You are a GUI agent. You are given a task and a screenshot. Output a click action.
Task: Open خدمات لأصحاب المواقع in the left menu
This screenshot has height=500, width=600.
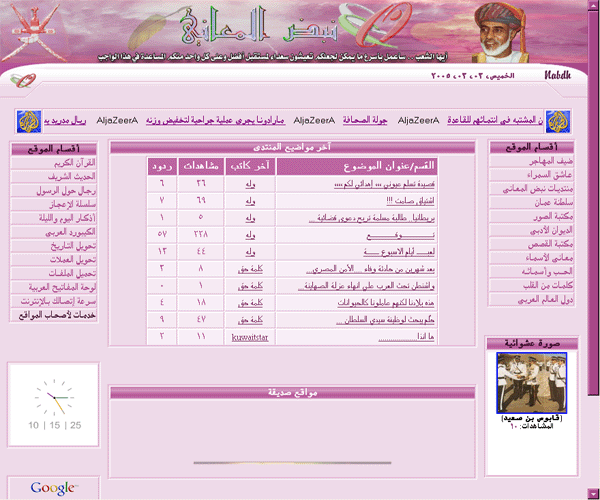(x=58, y=314)
